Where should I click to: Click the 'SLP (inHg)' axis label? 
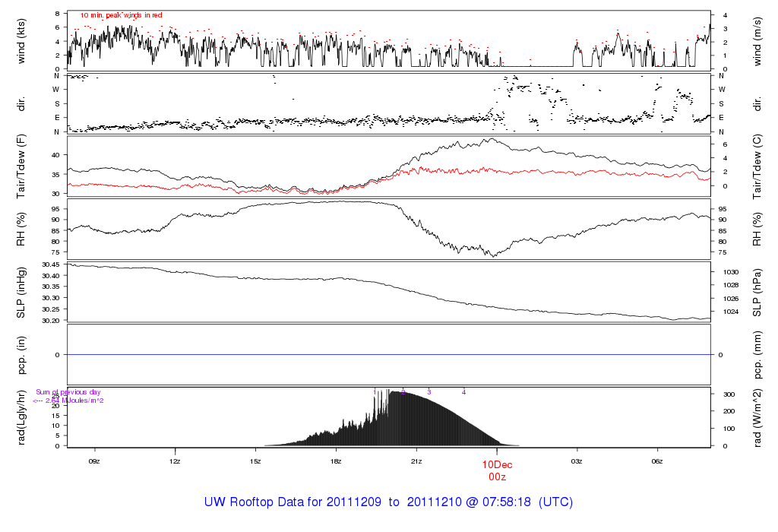[22, 293]
